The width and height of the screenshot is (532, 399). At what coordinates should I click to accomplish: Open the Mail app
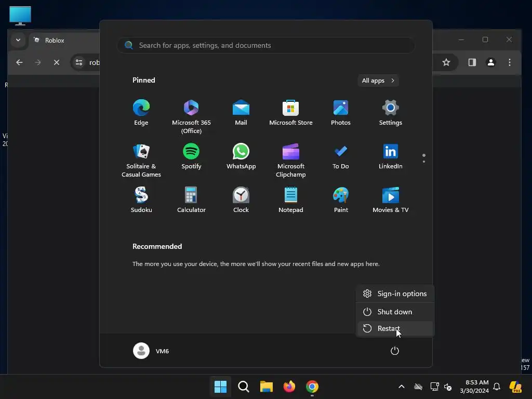241,113
